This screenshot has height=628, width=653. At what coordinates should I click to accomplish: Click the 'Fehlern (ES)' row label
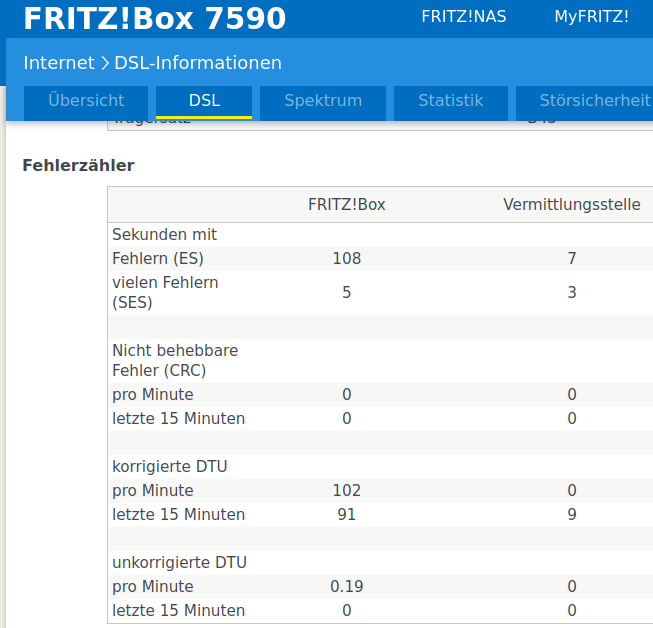158,259
